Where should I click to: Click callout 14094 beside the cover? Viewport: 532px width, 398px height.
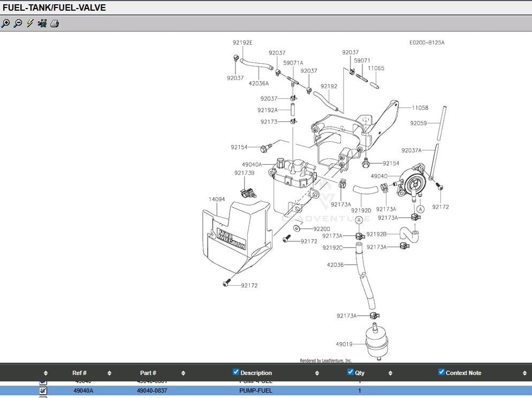(x=216, y=200)
